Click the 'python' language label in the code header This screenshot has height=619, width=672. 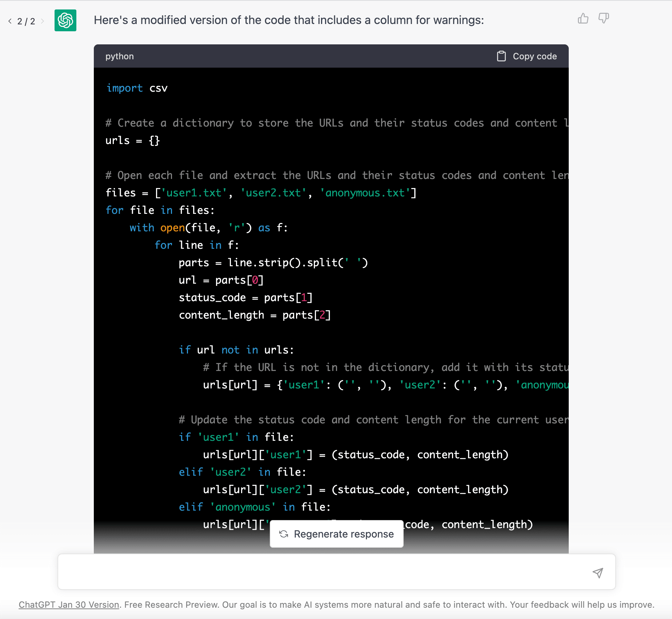[x=120, y=56]
